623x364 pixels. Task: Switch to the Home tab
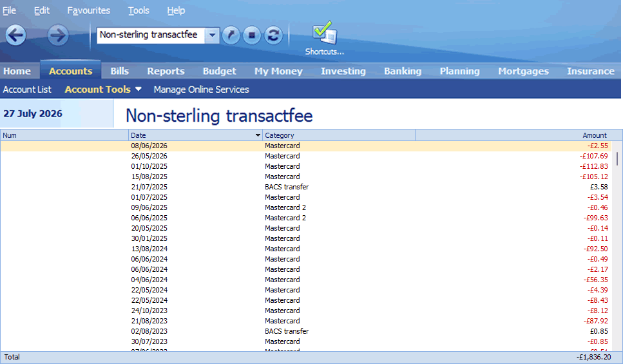[x=17, y=71]
